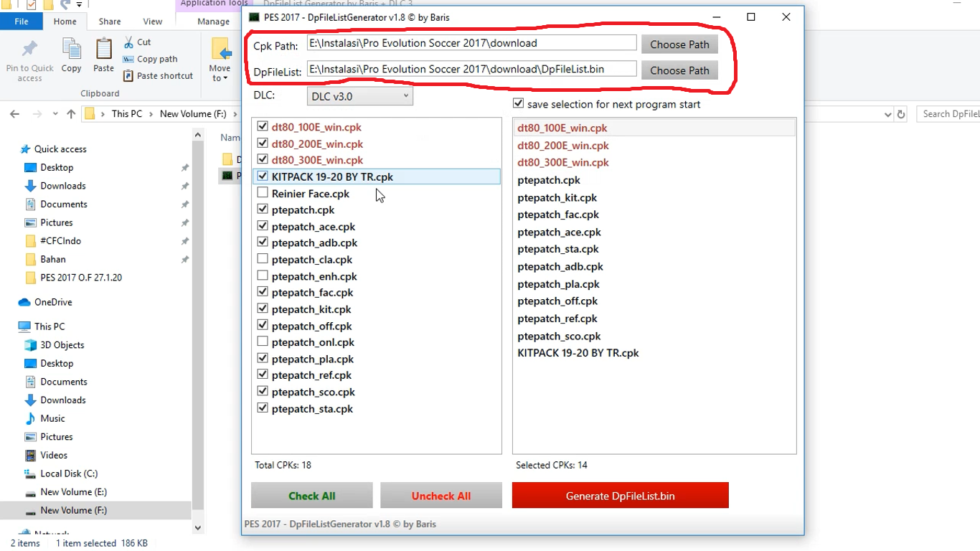The width and height of the screenshot is (980, 551).
Task: Expand the address bar dropdown arrow
Action: pyautogui.click(x=887, y=113)
